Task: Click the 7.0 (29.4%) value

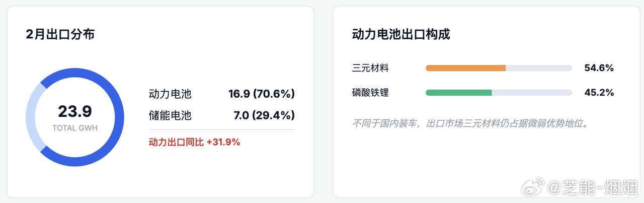Action: 264,115
